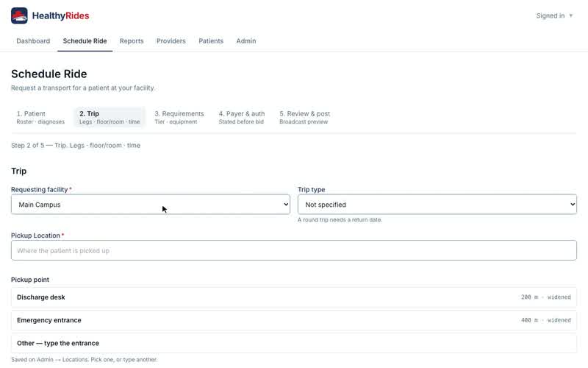588x368 pixels.
Task: Select step 2. Trip
Action: point(110,117)
